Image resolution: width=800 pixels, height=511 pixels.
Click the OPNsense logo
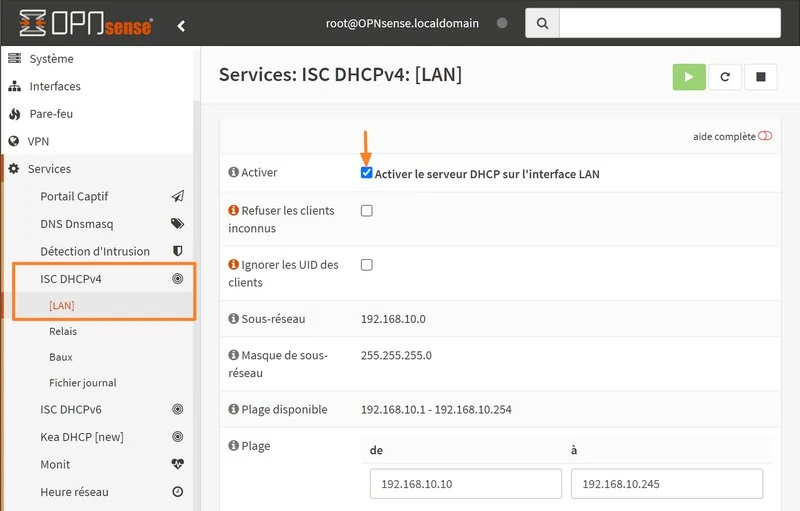(86, 23)
